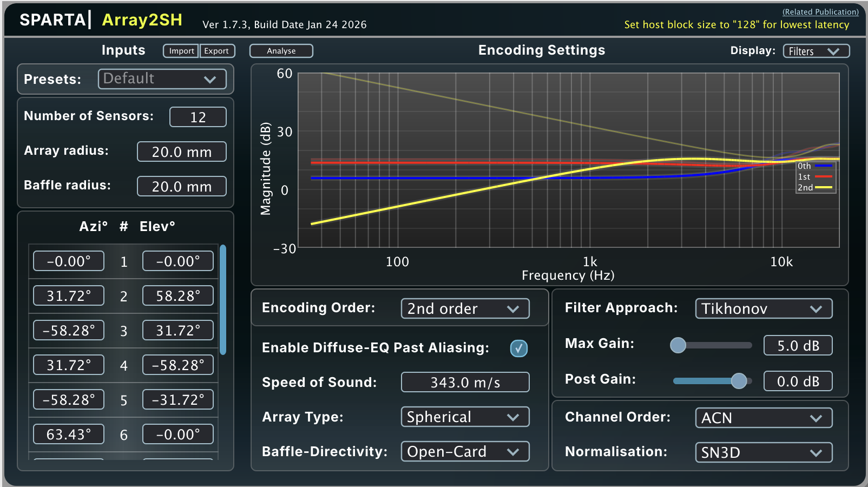Viewport: 868px width, 487px height.
Task: Edit the Speed of Sound field
Action: (465, 382)
